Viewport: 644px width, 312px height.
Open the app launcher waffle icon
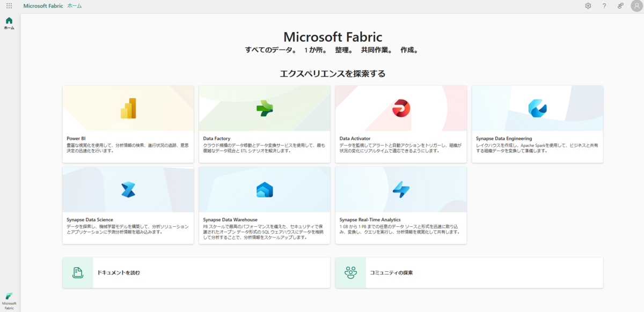(9, 5)
